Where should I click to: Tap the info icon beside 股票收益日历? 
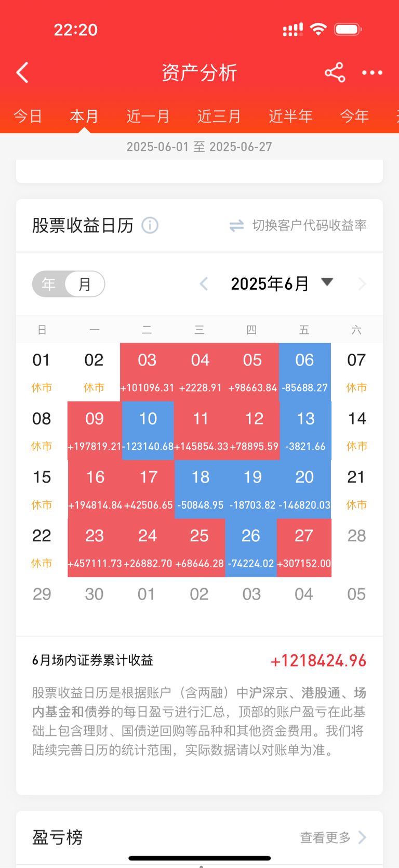point(150,225)
